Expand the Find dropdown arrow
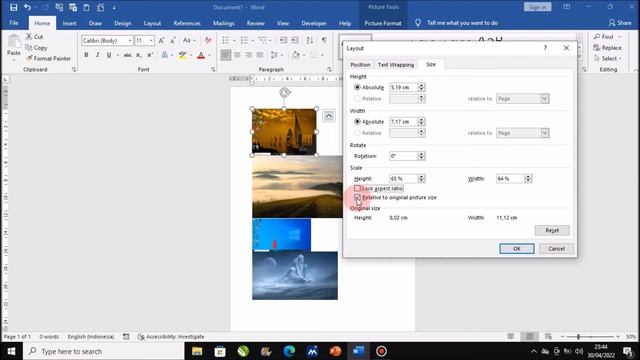The image size is (640, 360). (620, 37)
